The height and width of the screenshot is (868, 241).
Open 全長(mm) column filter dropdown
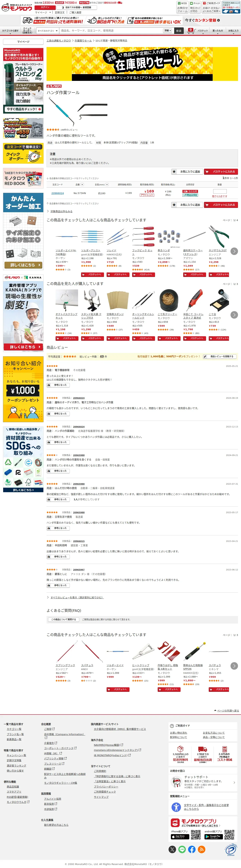[x=107, y=185]
